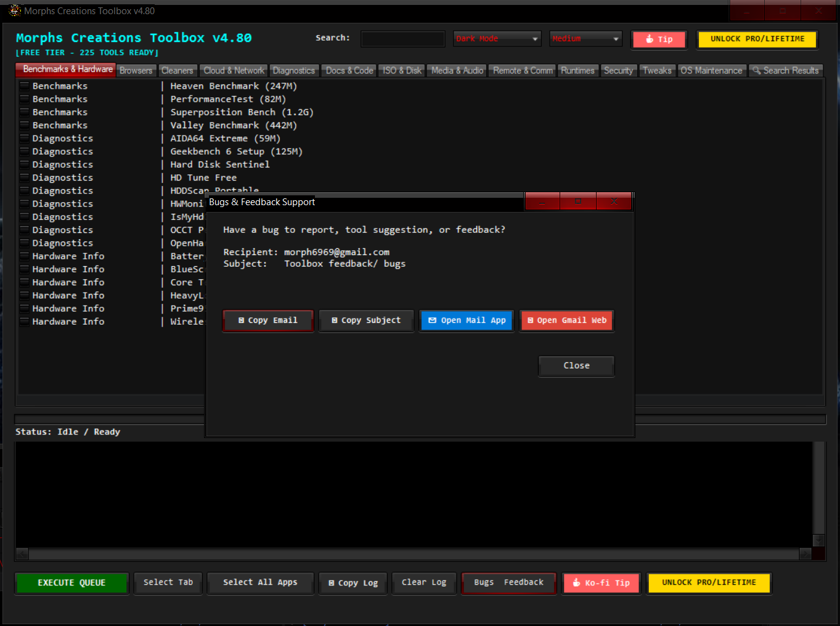
Task: Check the AIDA64 Extreme checkbox
Action: [25, 139]
